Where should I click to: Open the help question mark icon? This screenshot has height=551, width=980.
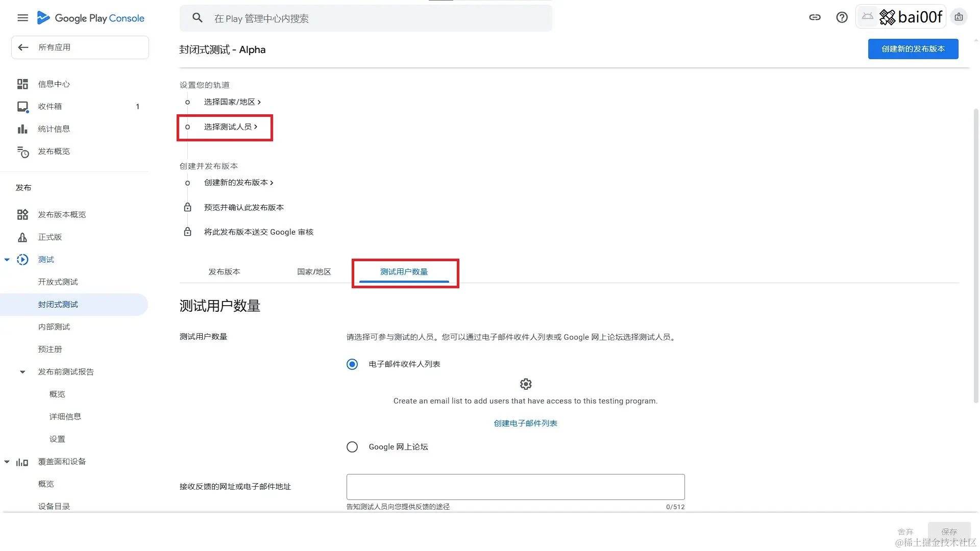pyautogui.click(x=842, y=17)
